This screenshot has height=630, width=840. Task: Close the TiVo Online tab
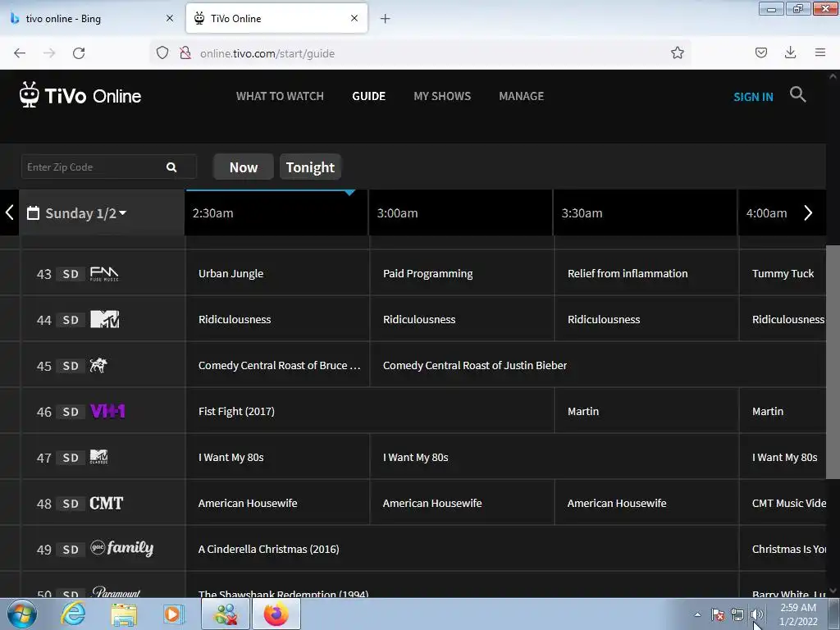pos(354,18)
